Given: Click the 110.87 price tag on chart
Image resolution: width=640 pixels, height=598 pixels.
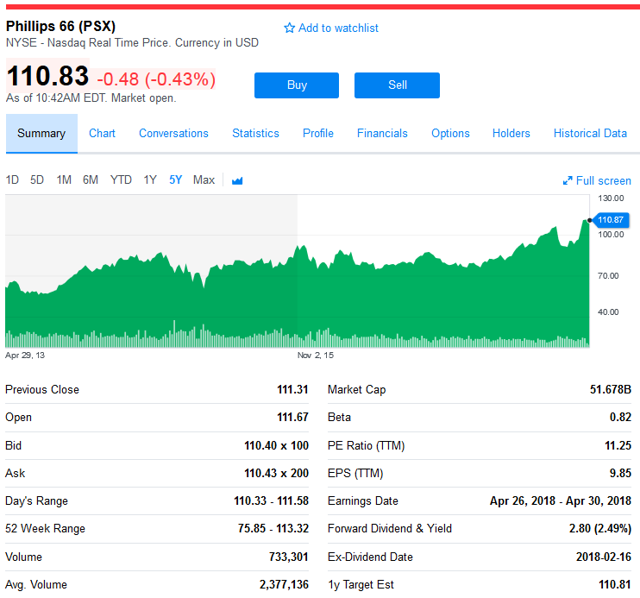Looking at the screenshot, I should tap(611, 220).
